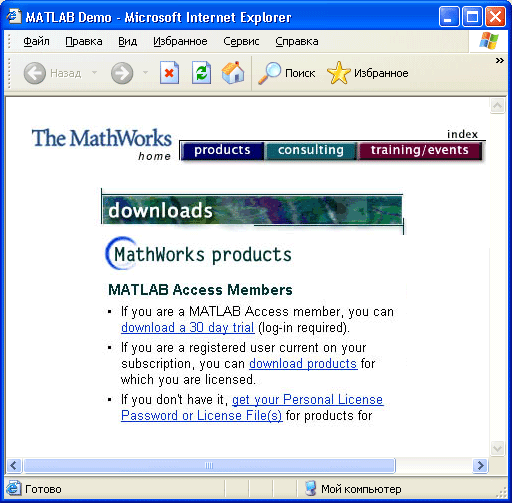The height and width of the screenshot is (503, 512).
Task: Expand the Forward button history dropdown arrow
Action: [145, 72]
